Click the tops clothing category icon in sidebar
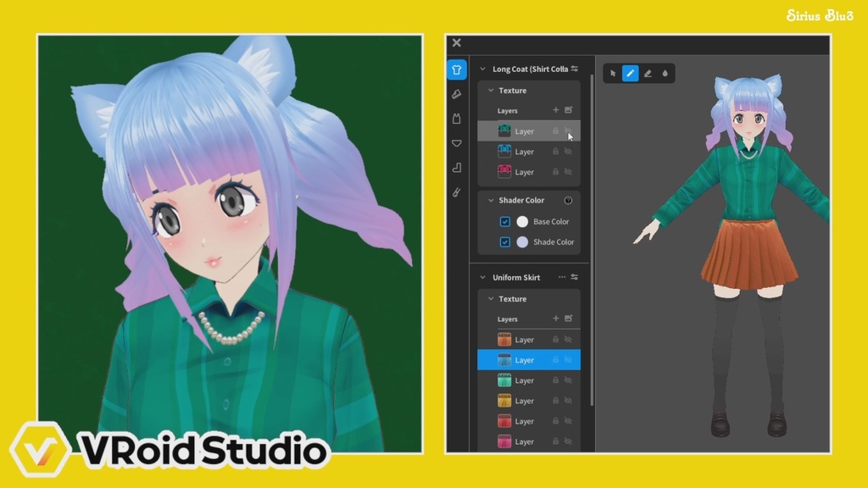 [456, 69]
